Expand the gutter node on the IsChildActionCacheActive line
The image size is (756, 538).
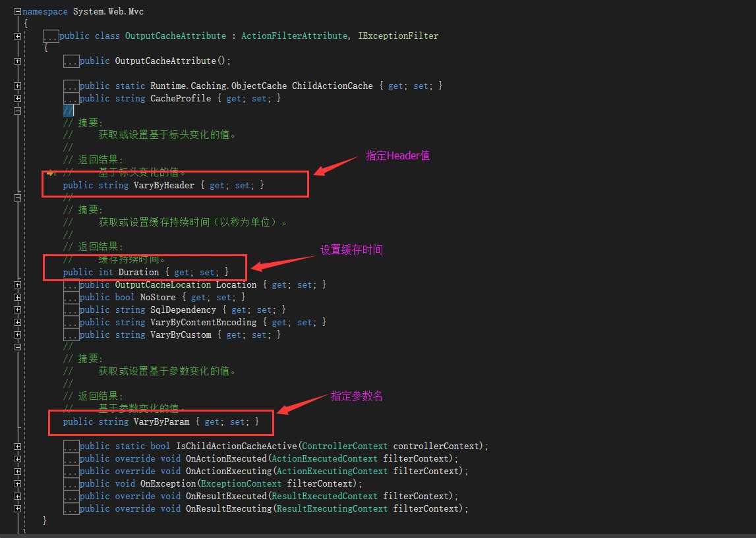tap(17, 446)
